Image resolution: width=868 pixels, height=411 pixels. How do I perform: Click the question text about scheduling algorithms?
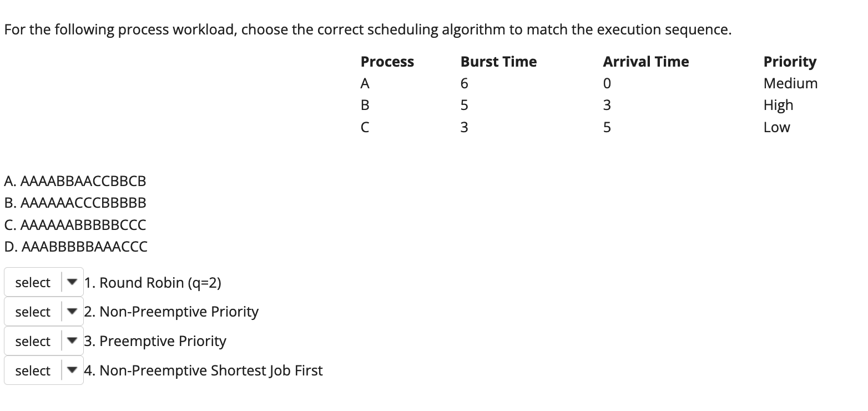(x=368, y=29)
